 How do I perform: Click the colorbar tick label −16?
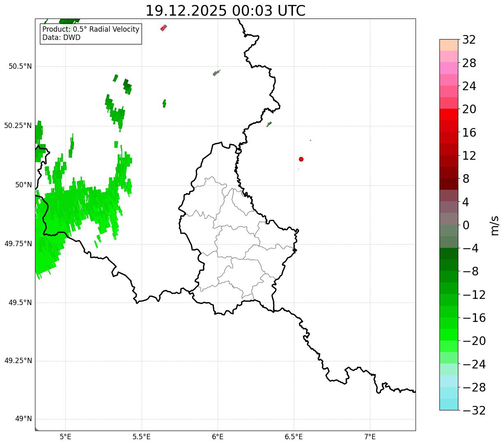click(474, 318)
